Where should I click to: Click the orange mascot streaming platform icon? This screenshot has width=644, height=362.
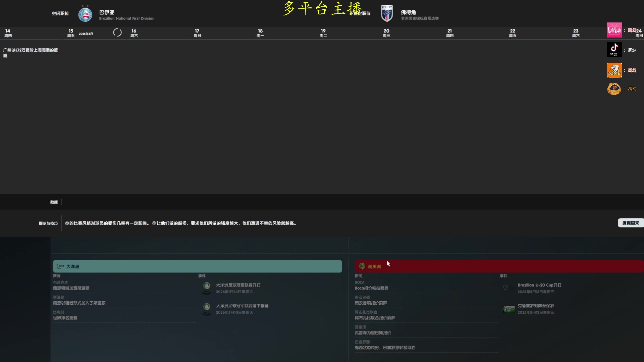click(614, 88)
